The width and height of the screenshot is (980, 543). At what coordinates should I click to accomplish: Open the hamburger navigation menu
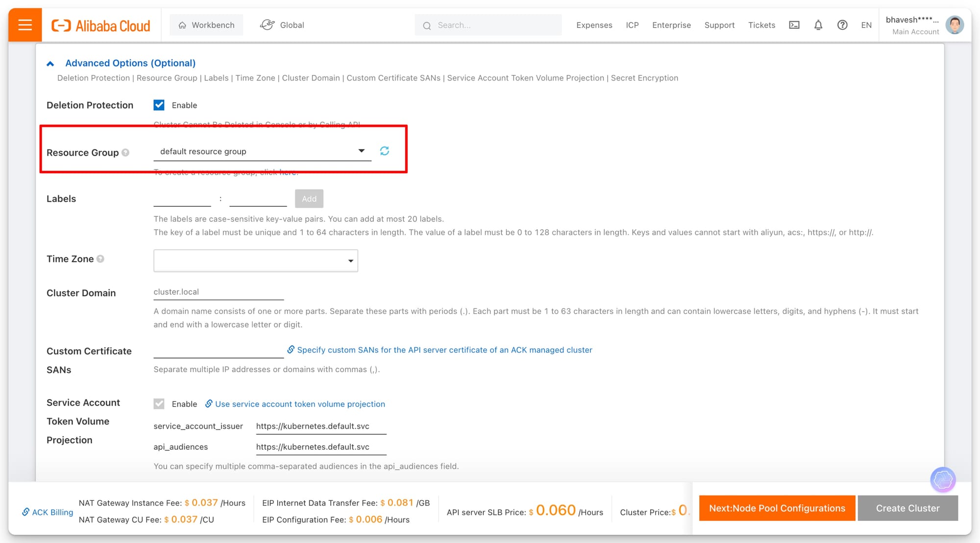(25, 25)
